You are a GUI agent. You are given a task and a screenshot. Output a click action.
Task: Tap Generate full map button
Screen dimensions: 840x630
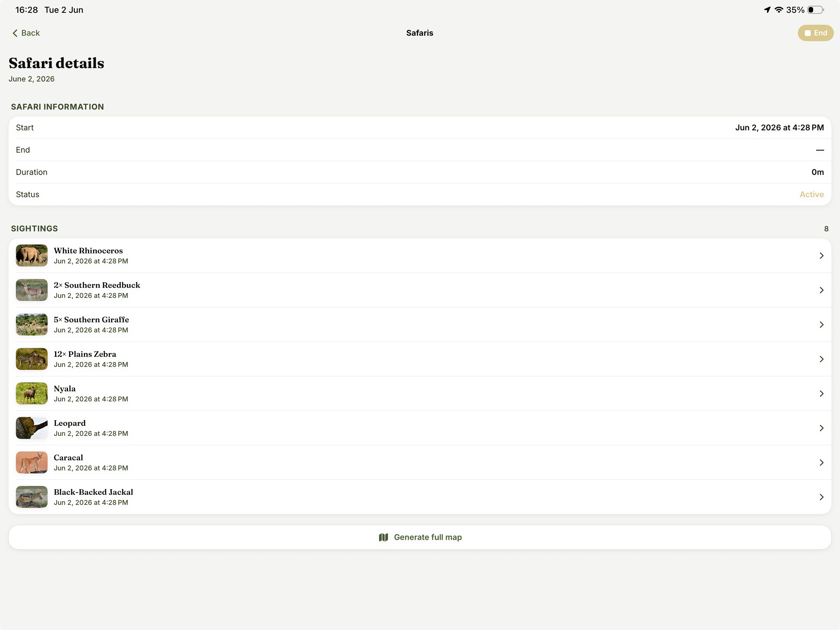[420, 537]
